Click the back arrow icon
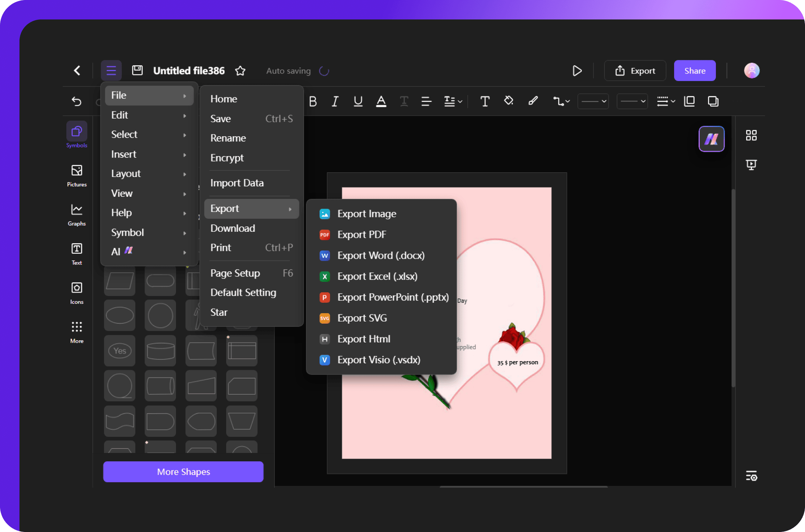 coord(77,71)
